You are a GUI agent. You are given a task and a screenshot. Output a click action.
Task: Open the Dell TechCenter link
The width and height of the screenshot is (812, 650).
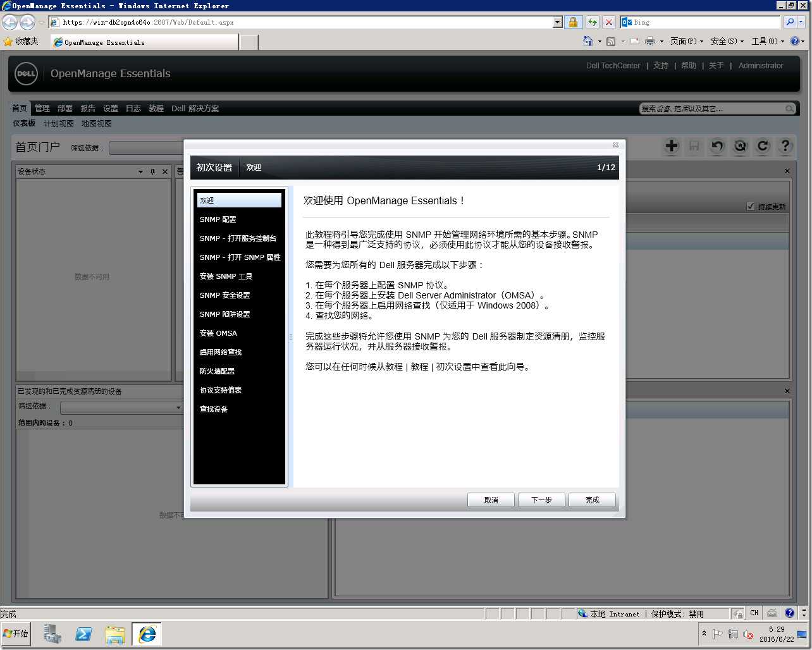[613, 65]
